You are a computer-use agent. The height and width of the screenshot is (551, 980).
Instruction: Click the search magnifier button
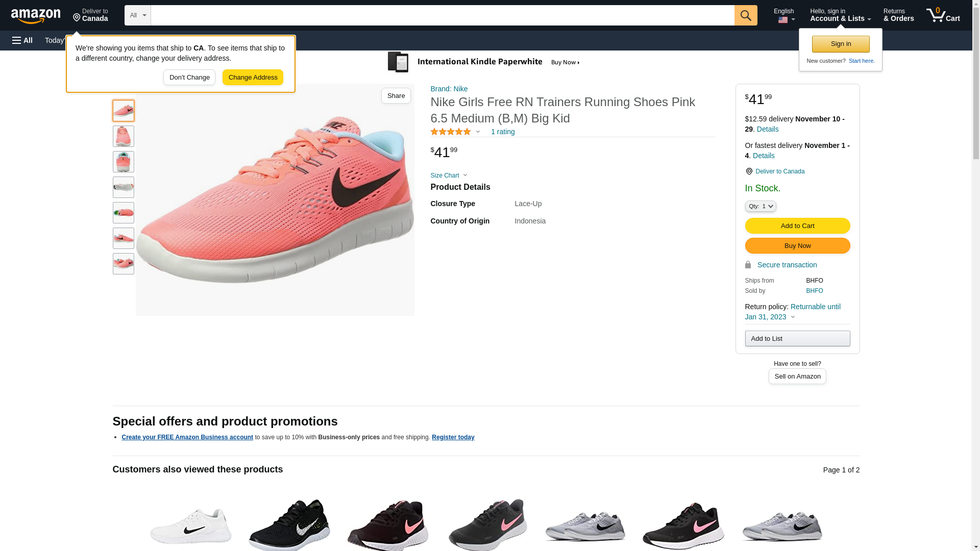pyautogui.click(x=746, y=15)
